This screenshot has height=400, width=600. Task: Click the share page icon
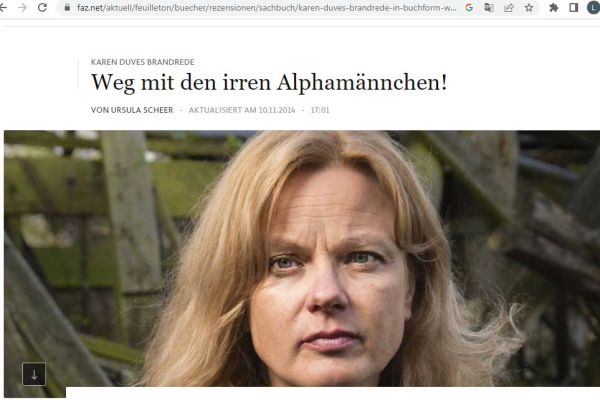[509, 7]
